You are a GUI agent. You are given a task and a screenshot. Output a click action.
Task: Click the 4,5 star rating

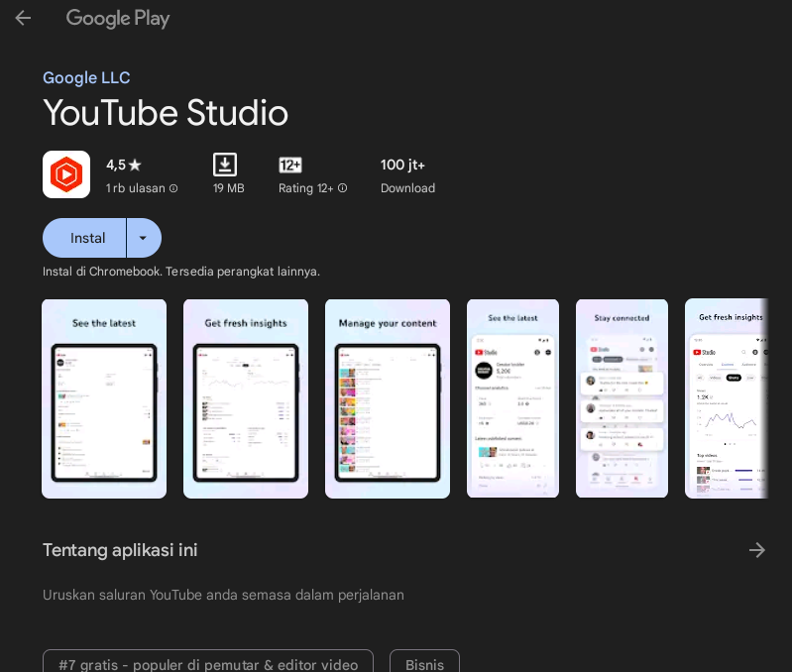(124, 165)
